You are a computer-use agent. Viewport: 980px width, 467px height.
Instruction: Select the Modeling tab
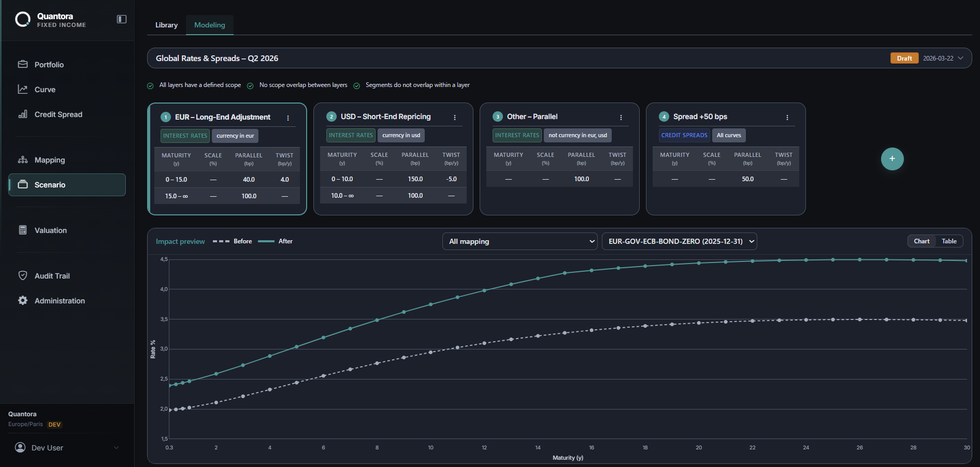209,25
